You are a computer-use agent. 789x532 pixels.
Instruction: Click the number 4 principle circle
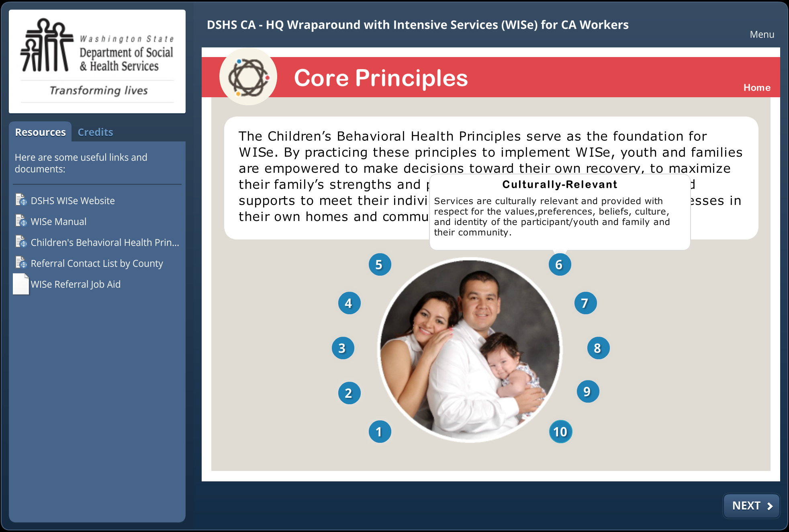(x=349, y=303)
